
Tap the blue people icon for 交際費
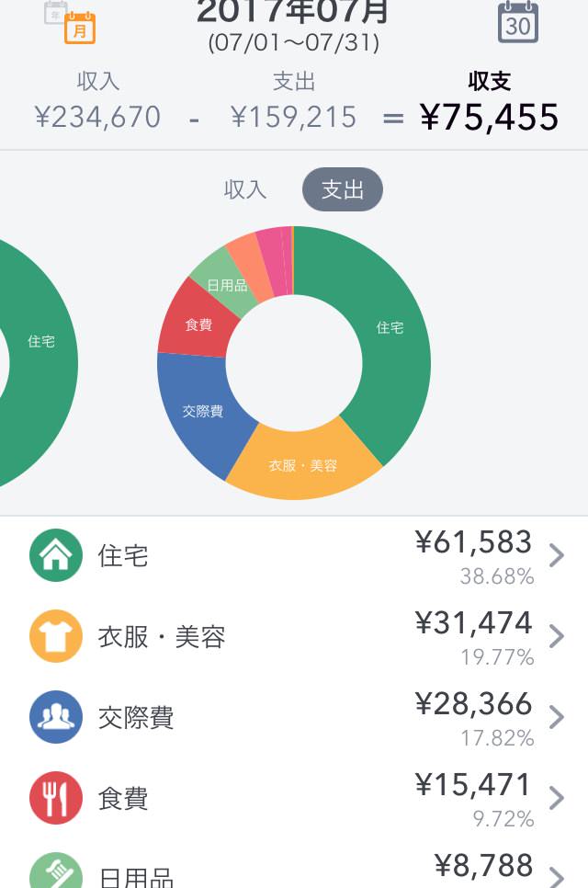pos(55,717)
